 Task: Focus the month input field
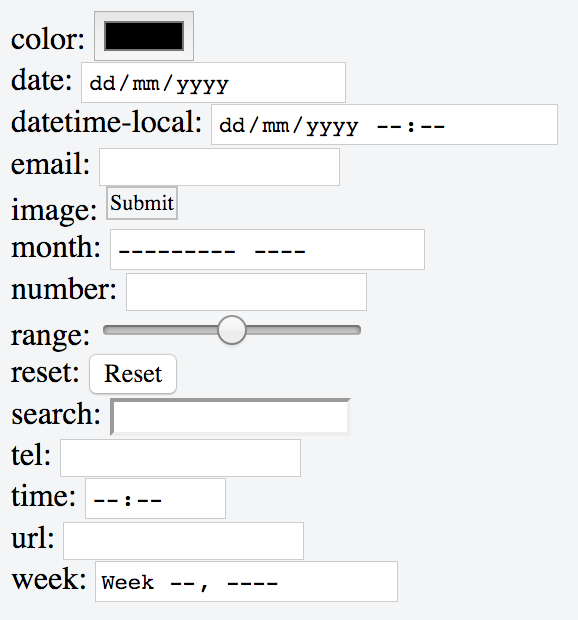[267, 250]
